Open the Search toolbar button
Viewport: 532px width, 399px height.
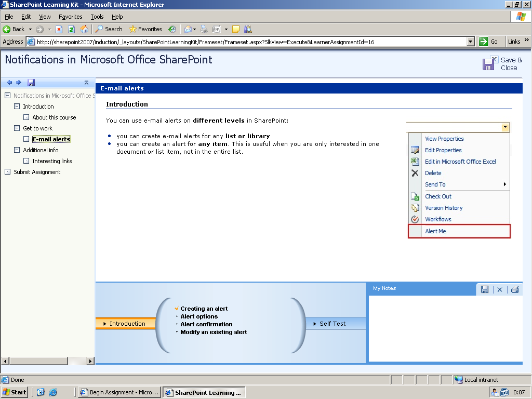tap(109, 29)
